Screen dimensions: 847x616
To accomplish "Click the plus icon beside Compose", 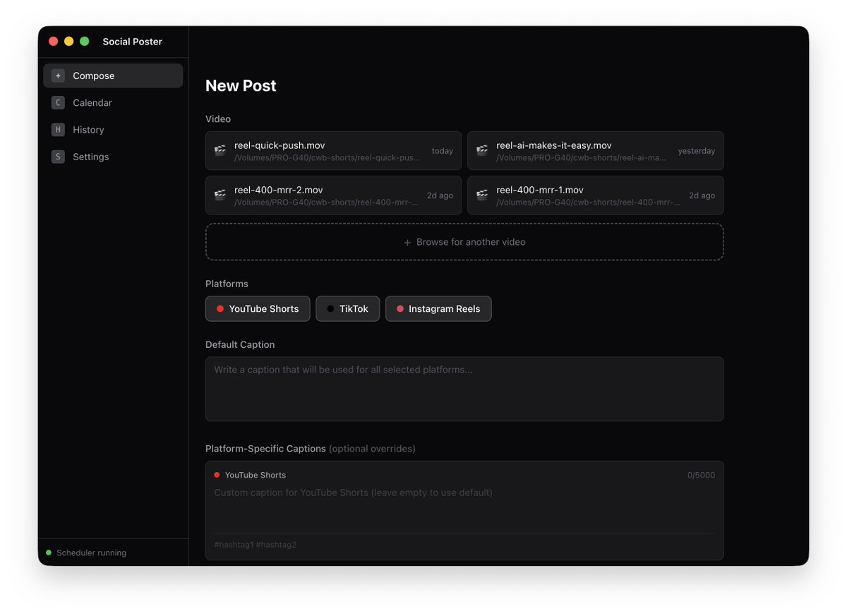I will [x=58, y=76].
